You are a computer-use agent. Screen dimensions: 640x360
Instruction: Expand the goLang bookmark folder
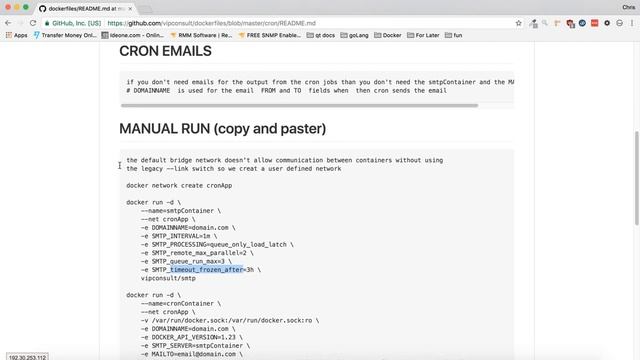(354, 36)
